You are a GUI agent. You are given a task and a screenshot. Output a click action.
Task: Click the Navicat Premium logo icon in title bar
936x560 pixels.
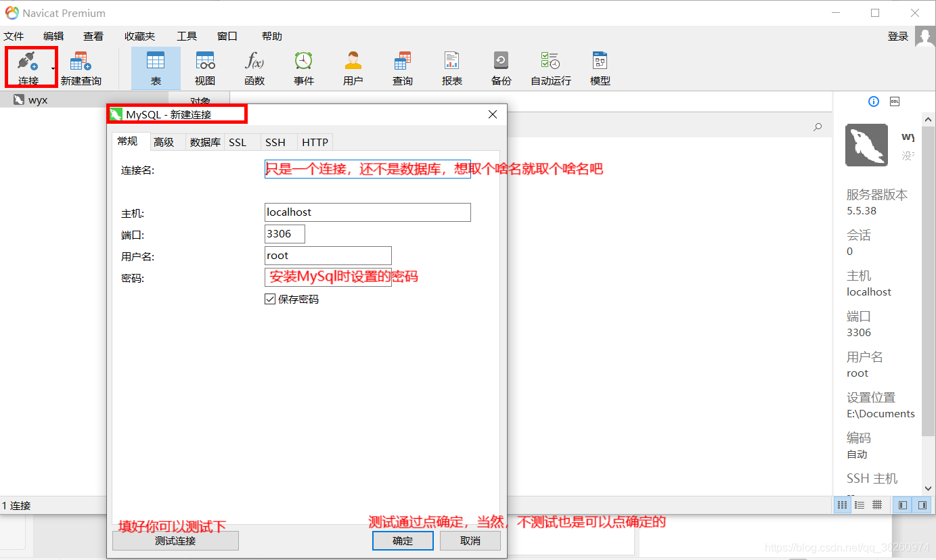[12, 13]
